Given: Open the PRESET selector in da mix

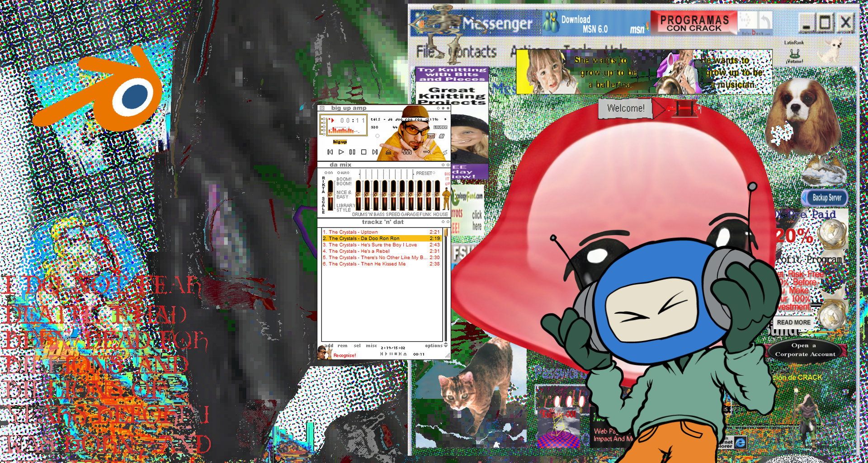Looking at the screenshot, I should pos(425,173).
